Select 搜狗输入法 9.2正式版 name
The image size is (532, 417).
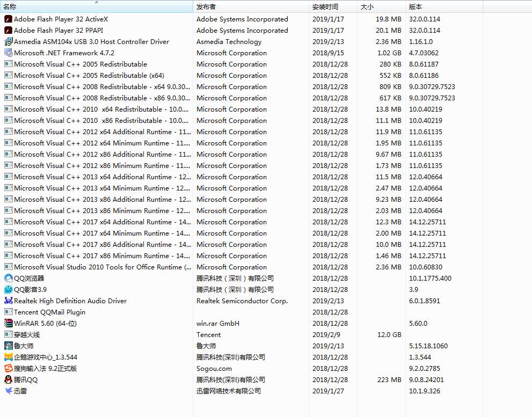pyautogui.click(x=46, y=369)
